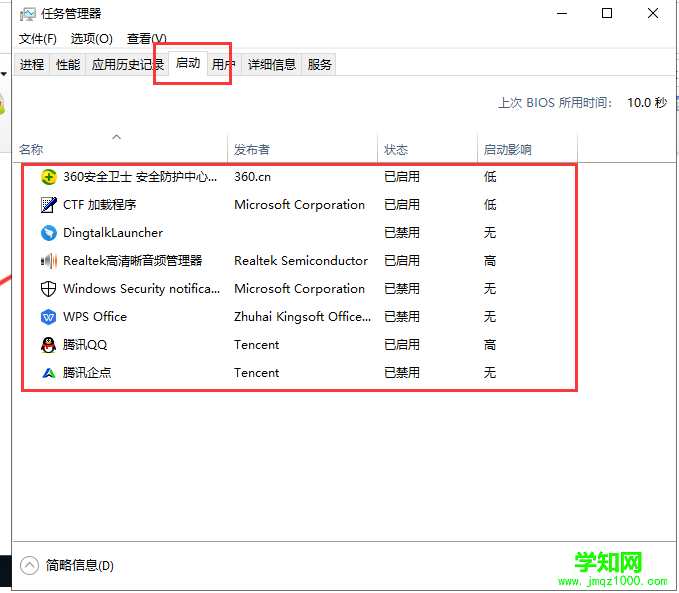The width and height of the screenshot is (679, 593).
Task: Open the 选项(O) menu
Action: pyautogui.click(x=91, y=39)
